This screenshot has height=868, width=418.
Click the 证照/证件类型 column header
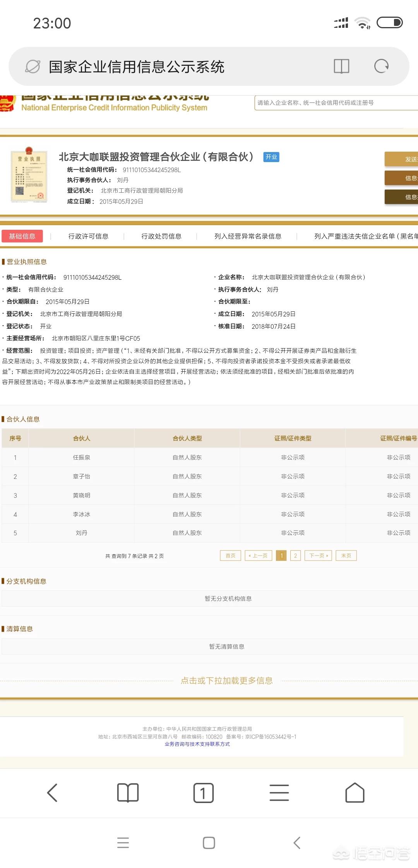(293, 438)
